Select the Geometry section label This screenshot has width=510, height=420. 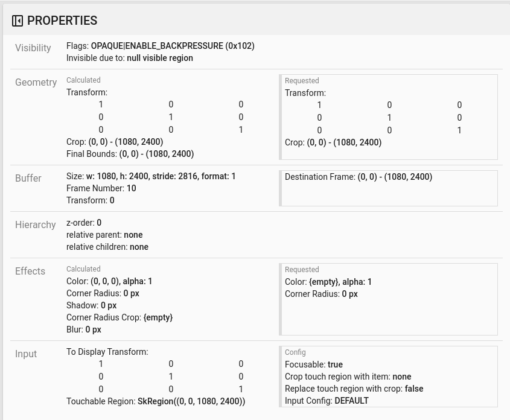[x=36, y=83]
